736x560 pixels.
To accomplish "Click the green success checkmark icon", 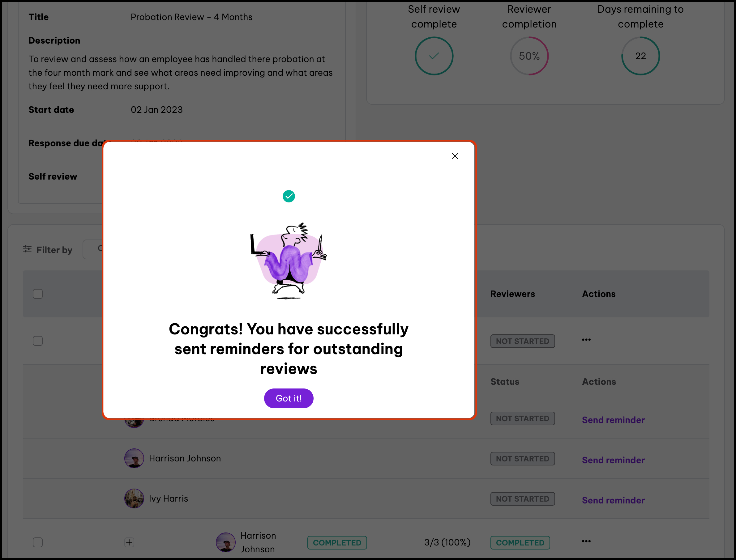I will [x=289, y=196].
